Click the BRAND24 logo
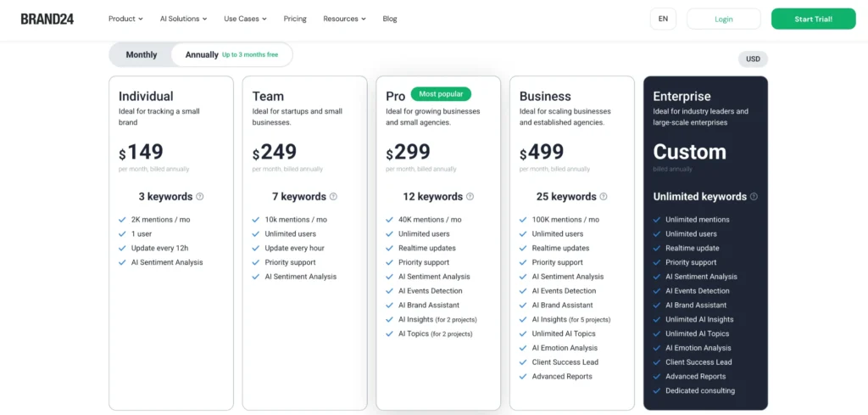Screen dimensions: 868x415 pos(47,19)
